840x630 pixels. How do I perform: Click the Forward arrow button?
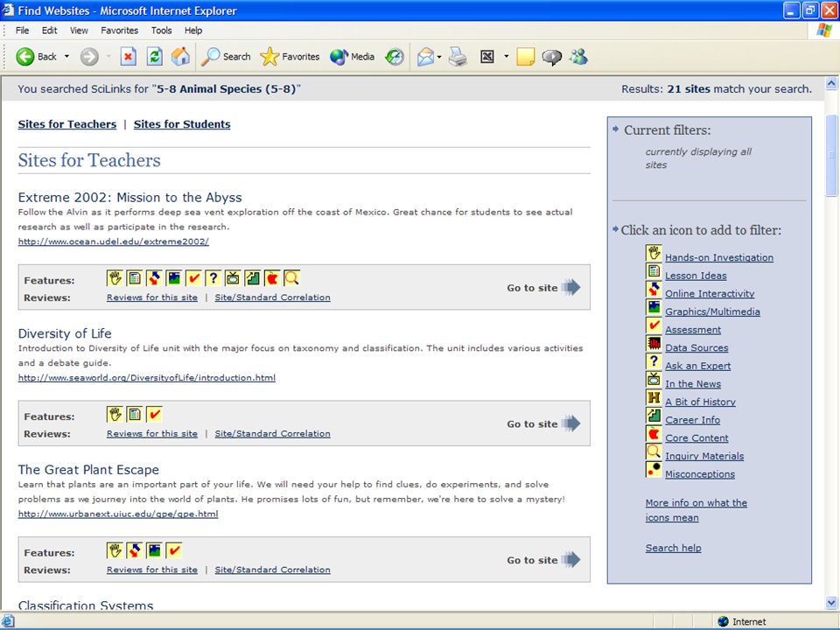point(89,56)
